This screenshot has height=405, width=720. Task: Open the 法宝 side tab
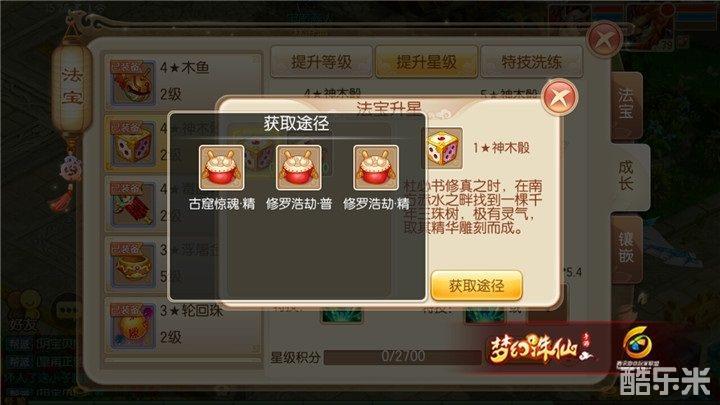click(626, 105)
